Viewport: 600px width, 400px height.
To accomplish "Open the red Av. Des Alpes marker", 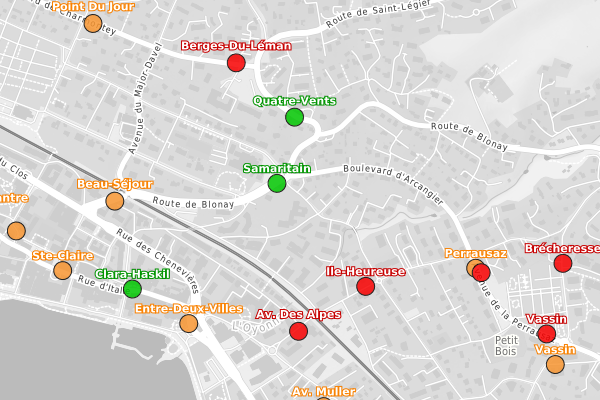I will (x=297, y=331).
